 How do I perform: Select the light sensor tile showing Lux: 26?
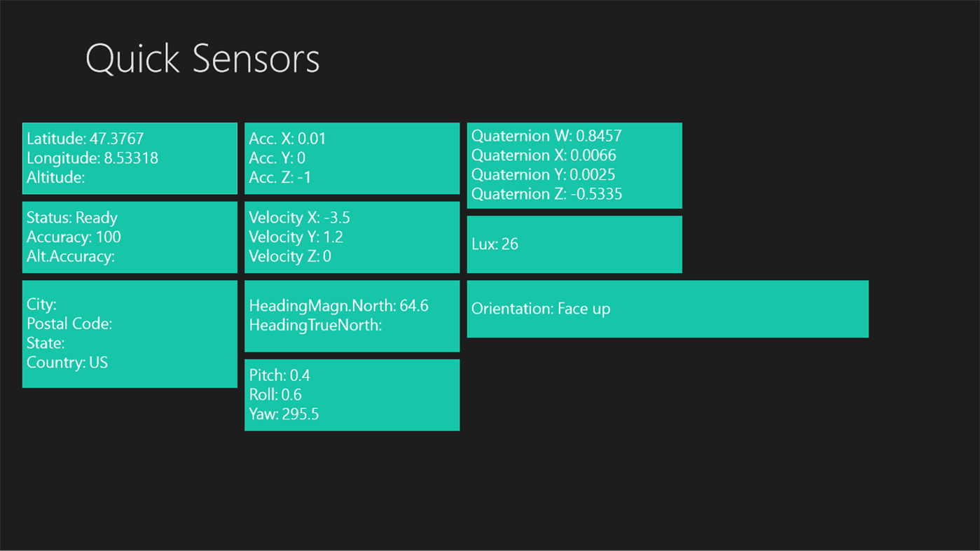(x=574, y=244)
